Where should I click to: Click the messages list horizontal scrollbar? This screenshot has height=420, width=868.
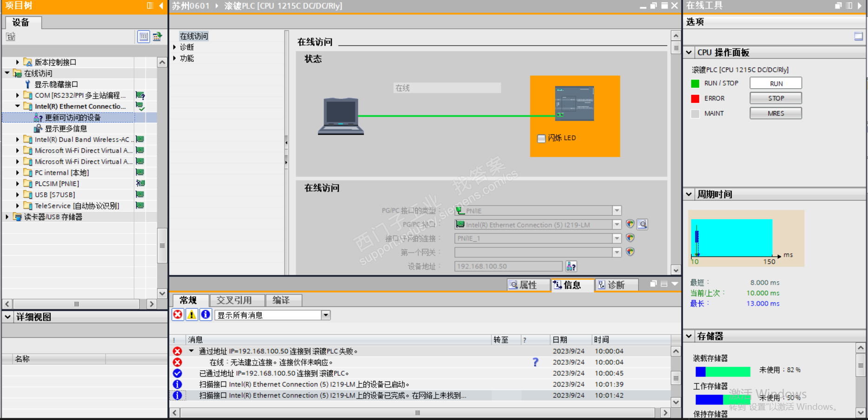tap(417, 413)
